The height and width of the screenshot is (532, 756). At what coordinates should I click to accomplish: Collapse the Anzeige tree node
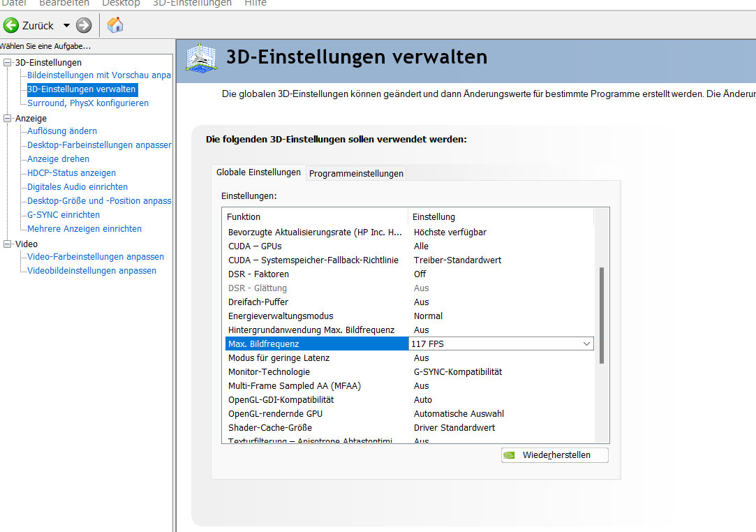coord(7,118)
